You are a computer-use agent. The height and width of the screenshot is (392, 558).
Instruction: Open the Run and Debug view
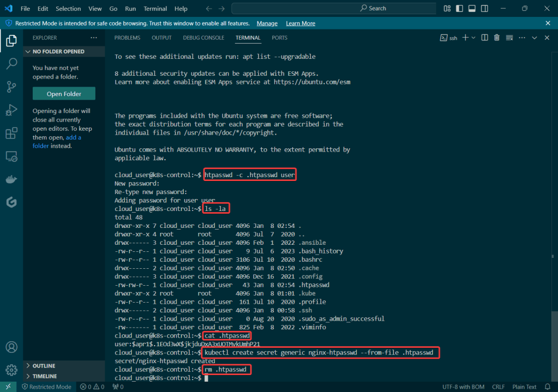[x=11, y=110]
